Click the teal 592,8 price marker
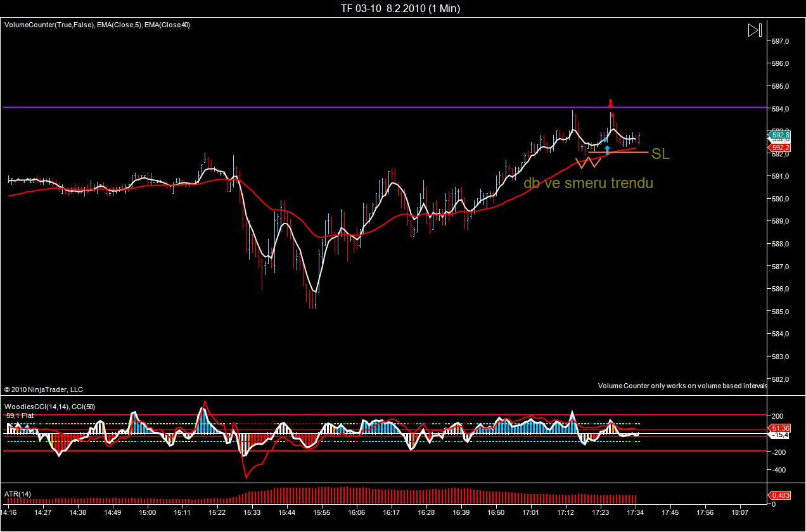The image size is (806, 532). [779, 135]
